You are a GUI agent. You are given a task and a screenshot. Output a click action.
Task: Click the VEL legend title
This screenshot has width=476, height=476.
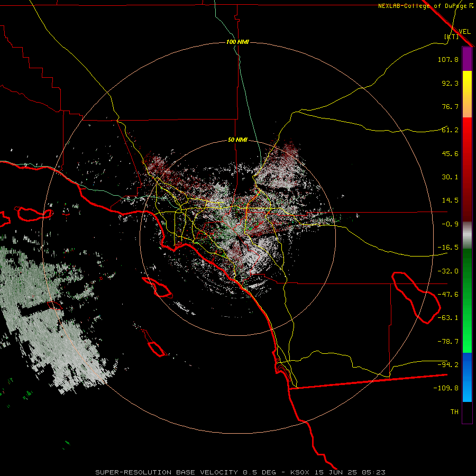click(x=464, y=32)
